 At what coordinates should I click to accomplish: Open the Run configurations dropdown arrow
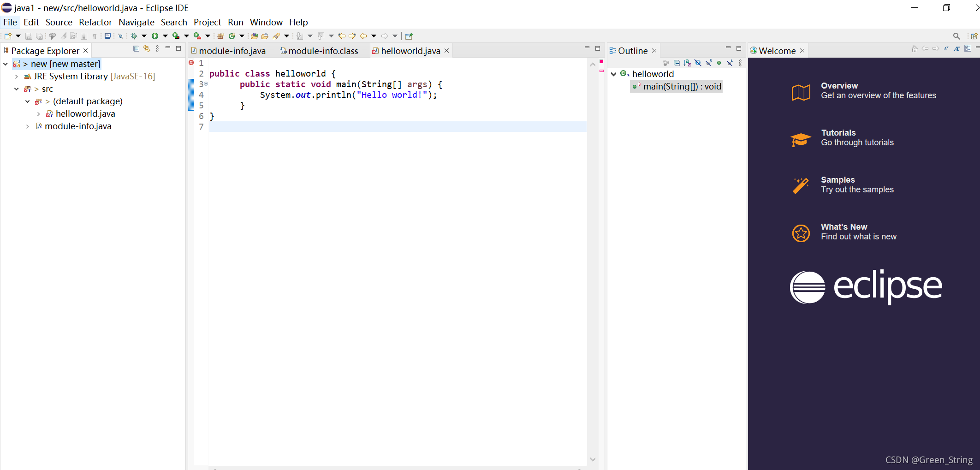tap(165, 36)
